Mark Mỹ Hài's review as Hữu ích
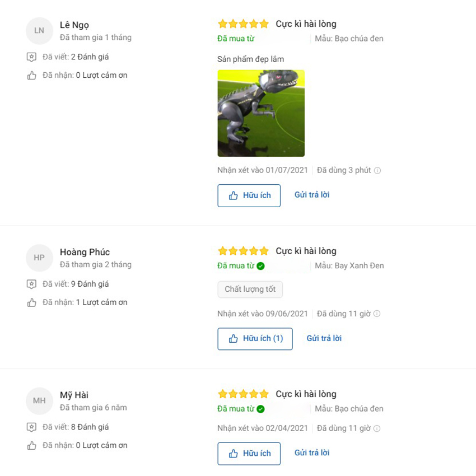Screen dimensions: 476x476 [249, 454]
